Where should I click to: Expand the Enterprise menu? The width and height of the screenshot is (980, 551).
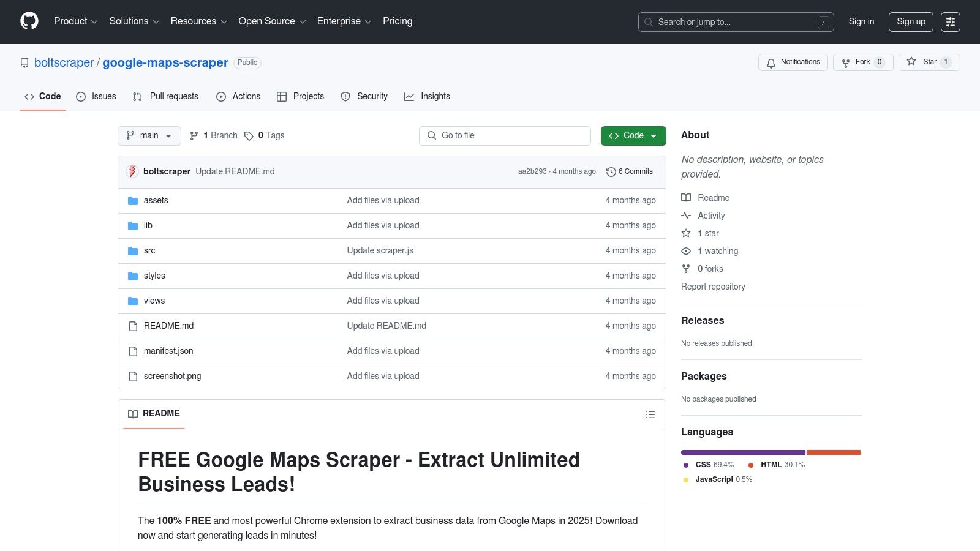344,21
